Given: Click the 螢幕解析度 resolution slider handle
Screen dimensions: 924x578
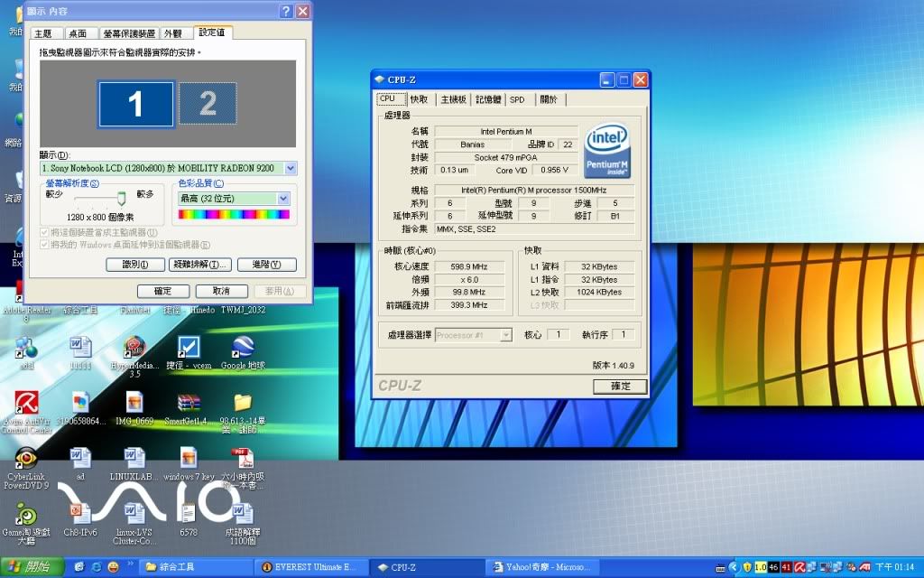Looking at the screenshot, I should (x=121, y=199).
